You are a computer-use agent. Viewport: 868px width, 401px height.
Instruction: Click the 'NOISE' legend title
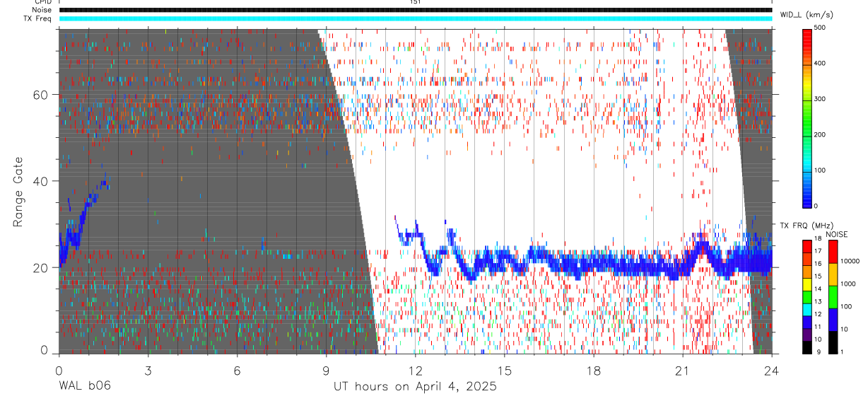[x=835, y=233]
